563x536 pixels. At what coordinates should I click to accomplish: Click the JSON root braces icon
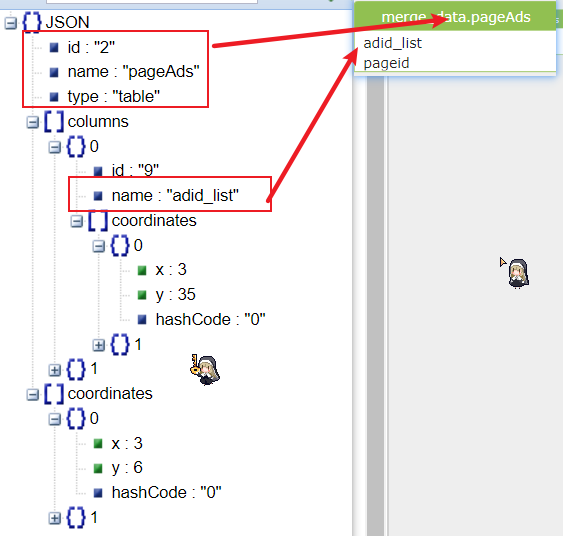(32, 22)
